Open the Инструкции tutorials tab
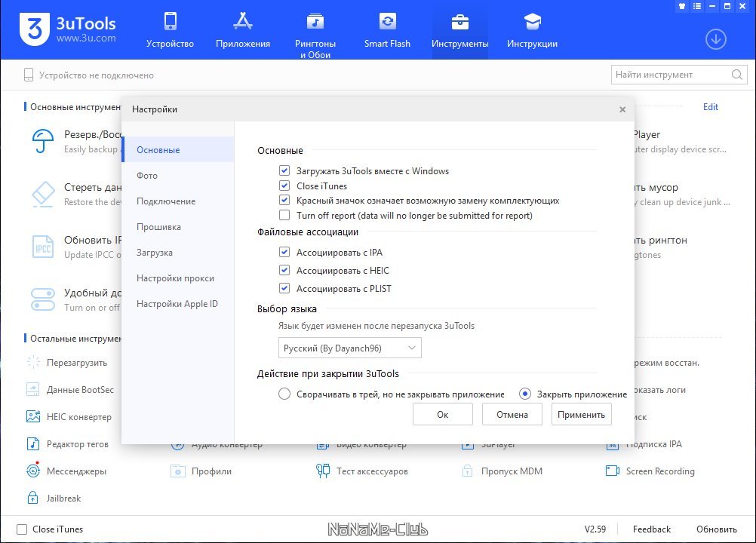Image resolution: width=756 pixels, height=543 pixels. tap(532, 30)
